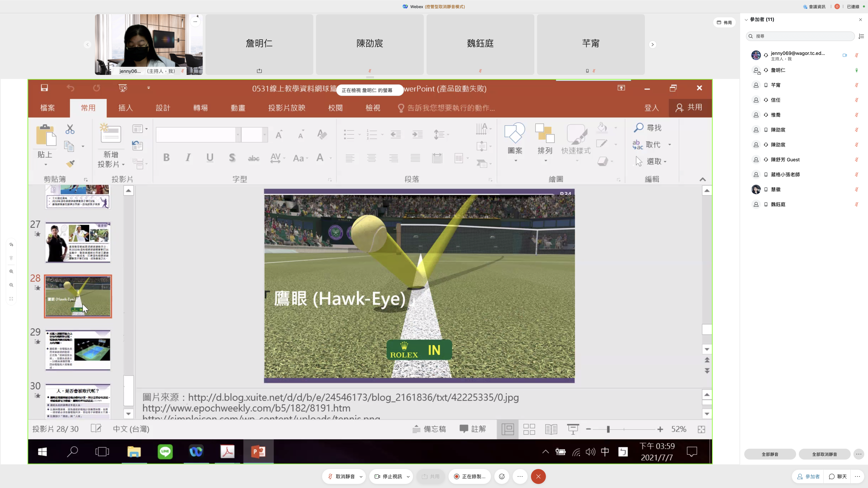Viewport: 868px width, 488px height.
Task: Collapse the 參加者 panel chevron
Action: 746,20
